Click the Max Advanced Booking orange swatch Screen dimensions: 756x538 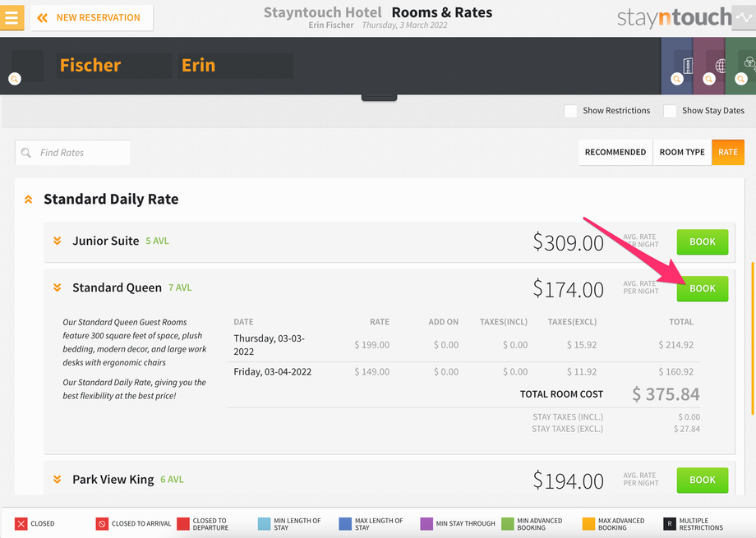click(x=588, y=523)
